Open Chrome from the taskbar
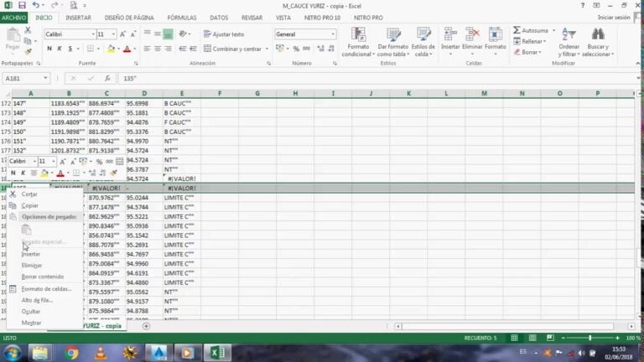Screen dimensions: 644x362 (70, 353)
